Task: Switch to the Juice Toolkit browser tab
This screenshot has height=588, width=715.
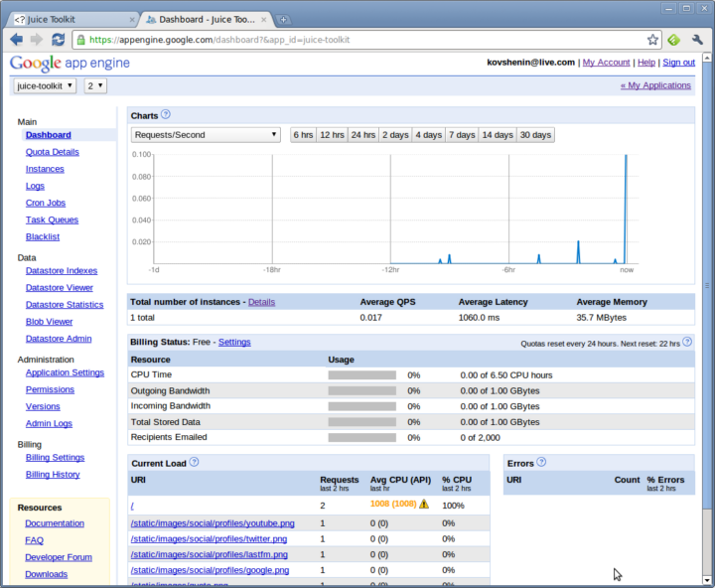Action: [x=71, y=20]
